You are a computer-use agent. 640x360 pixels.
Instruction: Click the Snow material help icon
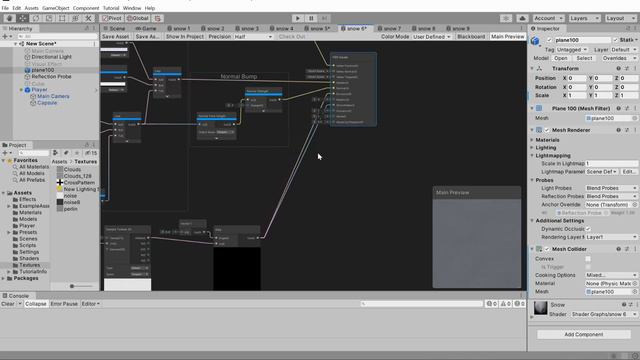(x=624, y=305)
